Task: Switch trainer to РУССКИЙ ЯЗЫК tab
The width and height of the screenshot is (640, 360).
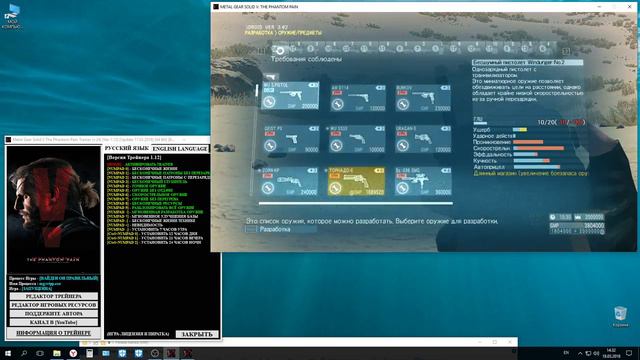Action: [x=127, y=148]
